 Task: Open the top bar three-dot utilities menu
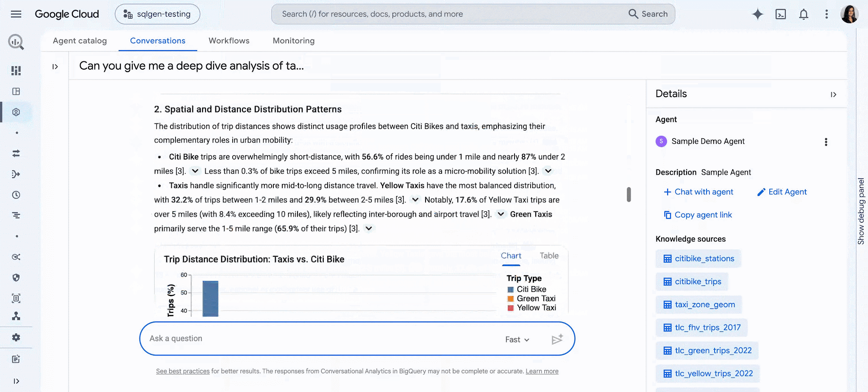[x=826, y=14]
